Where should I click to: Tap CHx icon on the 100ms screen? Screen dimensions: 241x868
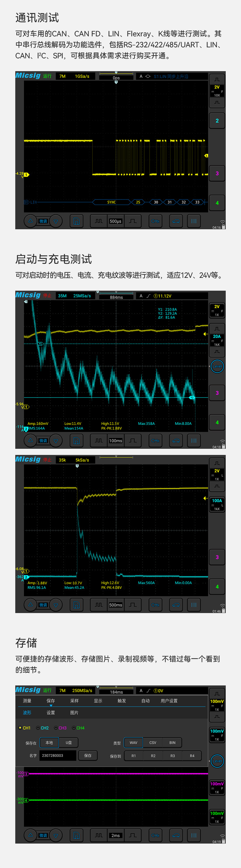(155, 441)
